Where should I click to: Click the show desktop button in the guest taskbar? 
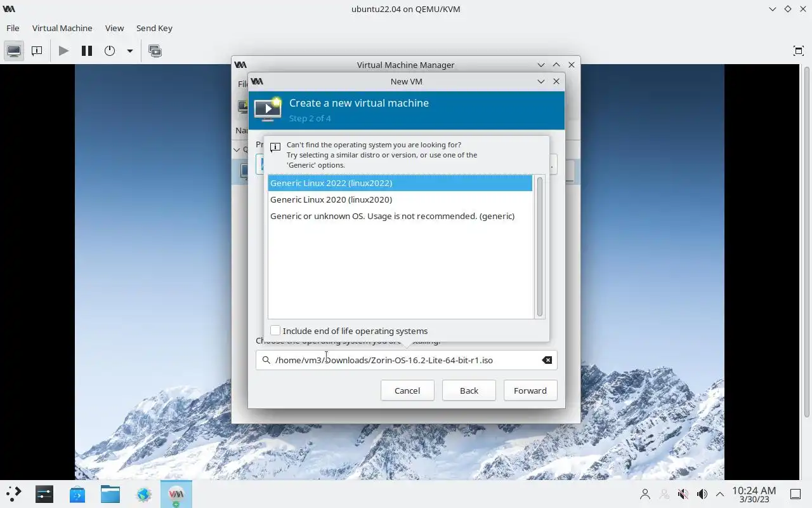pos(795,494)
